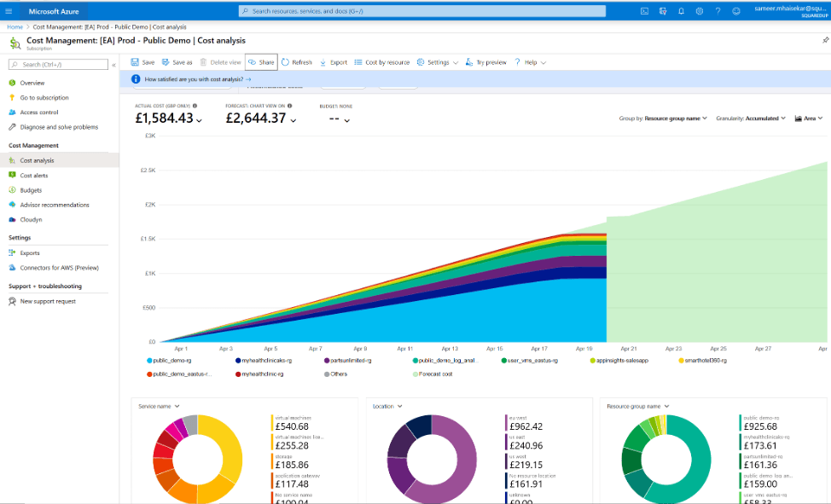
Task: Open the Location donut chart dropdown
Action: point(387,407)
